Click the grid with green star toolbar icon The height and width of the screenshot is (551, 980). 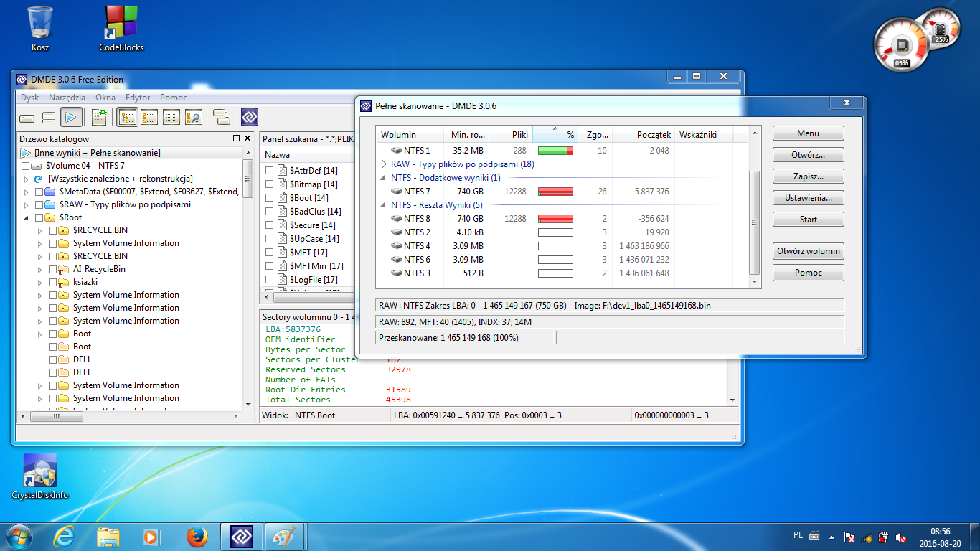(99, 117)
